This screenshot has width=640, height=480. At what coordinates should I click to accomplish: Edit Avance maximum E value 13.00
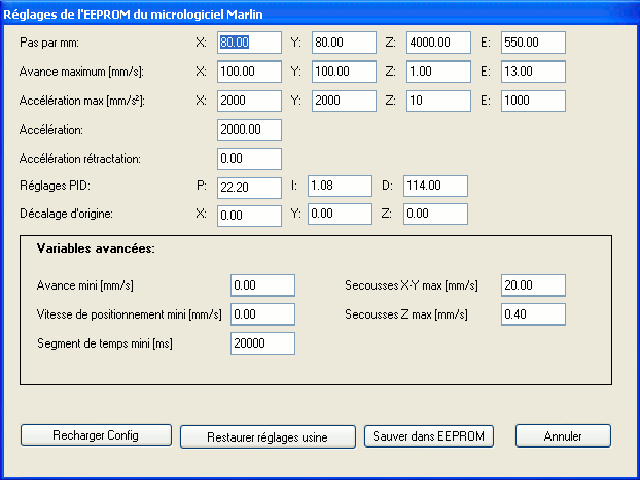click(x=533, y=72)
